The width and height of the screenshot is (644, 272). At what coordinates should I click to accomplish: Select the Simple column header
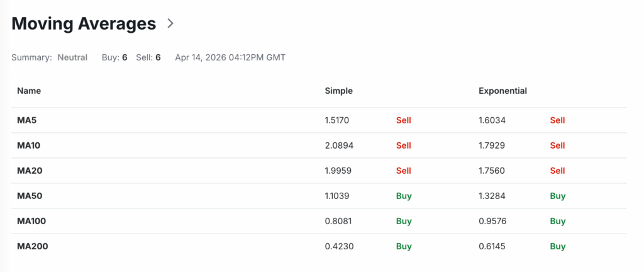click(338, 91)
